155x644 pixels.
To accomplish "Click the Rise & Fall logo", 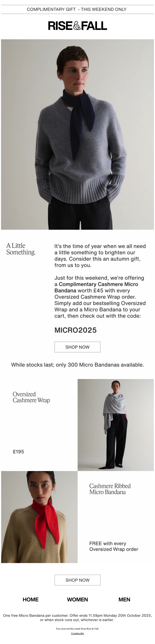I will pos(78,26).
